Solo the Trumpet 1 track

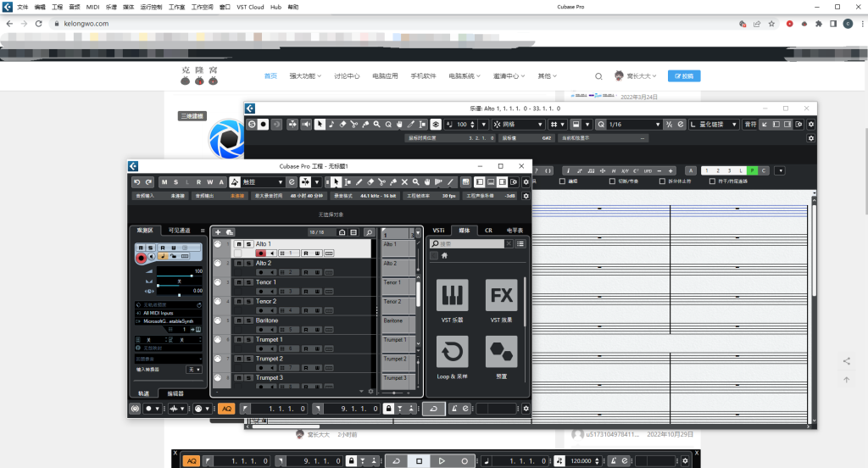click(x=248, y=339)
